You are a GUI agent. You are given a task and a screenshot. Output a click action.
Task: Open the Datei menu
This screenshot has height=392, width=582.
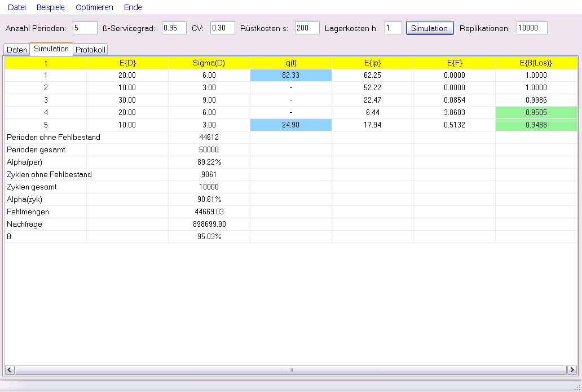(17, 7)
